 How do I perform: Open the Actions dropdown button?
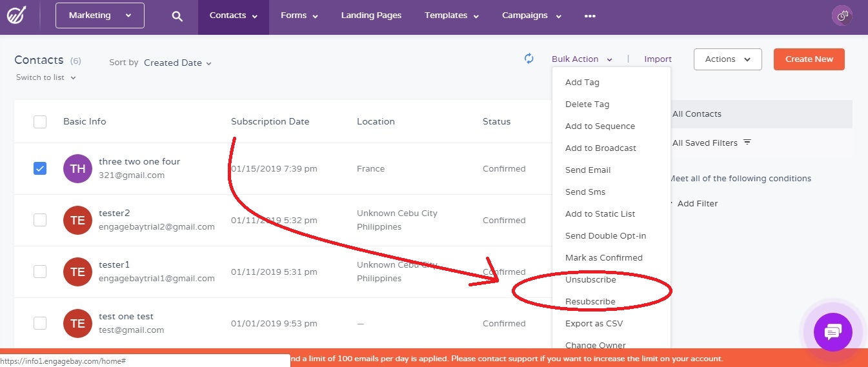coord(727,59)
